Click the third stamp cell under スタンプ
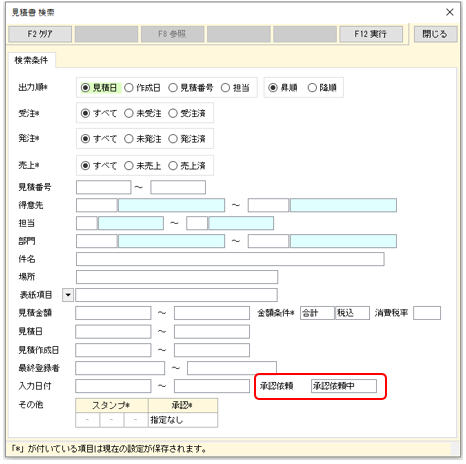Screen dimensions: 466x464 [x=136, y=420]
